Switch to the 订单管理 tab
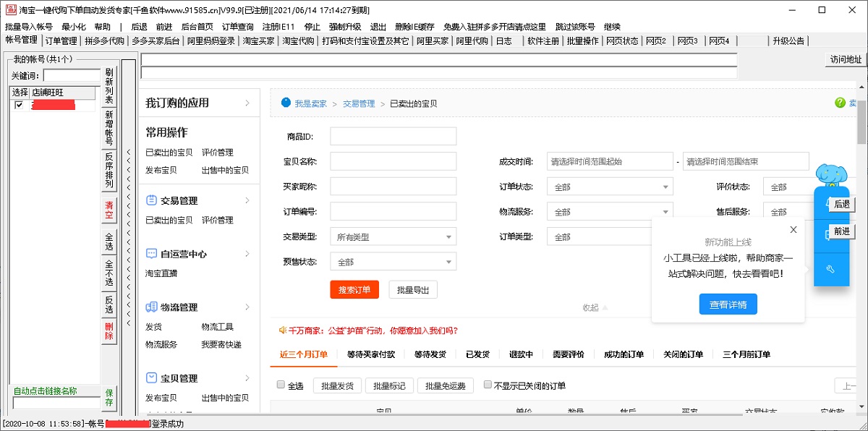Image resolution: width=868 pixels, height=431 pixels. click(61, 41)
